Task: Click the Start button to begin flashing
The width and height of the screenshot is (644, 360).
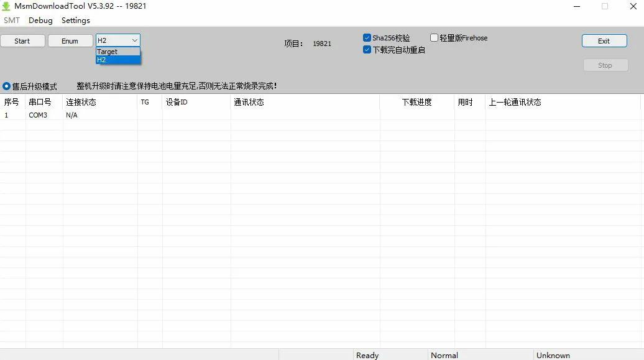Action: pyautogui.click(x=22, y=40)
